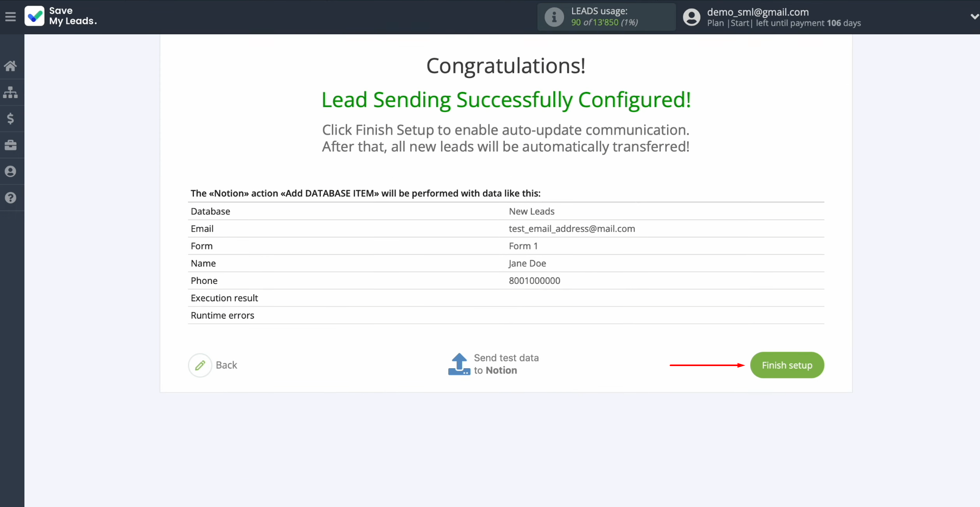Screen dimensions: 980x507
Task: Click the Finish setup button
Action: pyautogui.click(x=787, y=365)
